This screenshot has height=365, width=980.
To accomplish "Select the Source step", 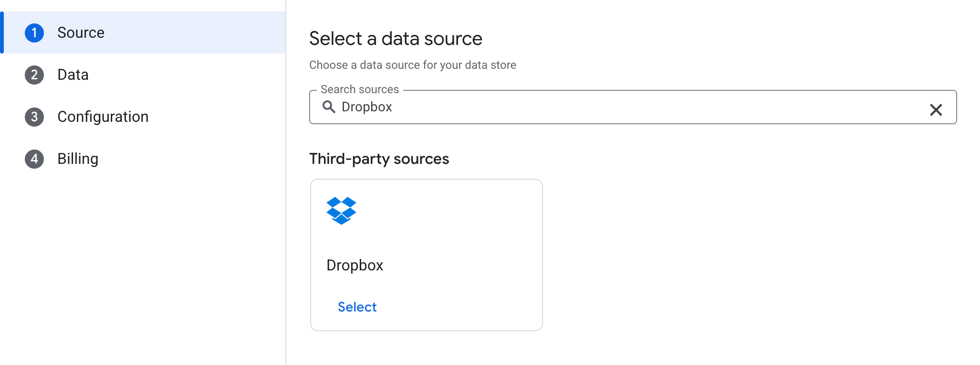I will click(x=81, y=32).
